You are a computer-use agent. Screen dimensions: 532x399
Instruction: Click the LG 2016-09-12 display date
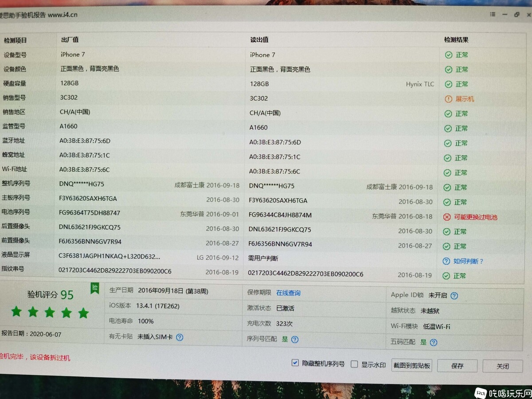click(218, 258)
